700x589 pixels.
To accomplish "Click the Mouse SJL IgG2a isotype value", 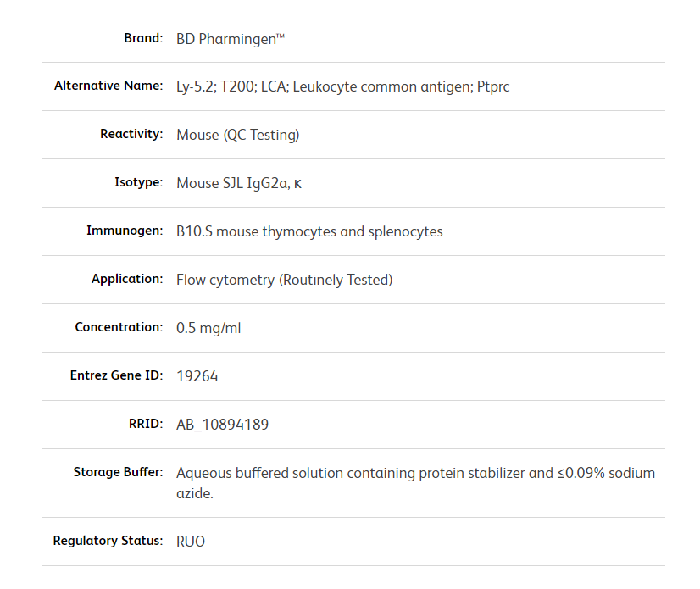I will click(x=238, y=183).
